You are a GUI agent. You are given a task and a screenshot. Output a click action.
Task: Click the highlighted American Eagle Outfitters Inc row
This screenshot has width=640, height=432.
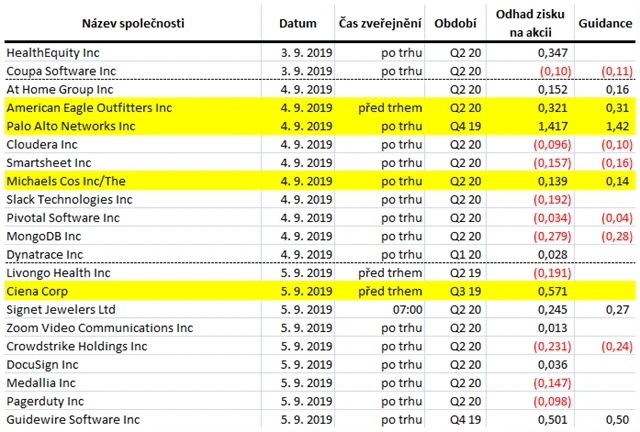320,108
